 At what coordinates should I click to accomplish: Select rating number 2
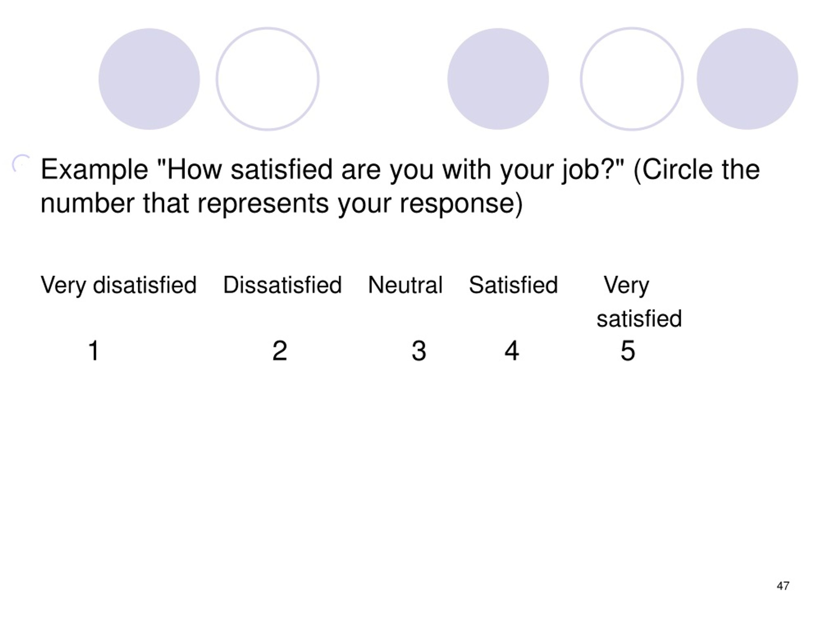(x=280, y=350)
